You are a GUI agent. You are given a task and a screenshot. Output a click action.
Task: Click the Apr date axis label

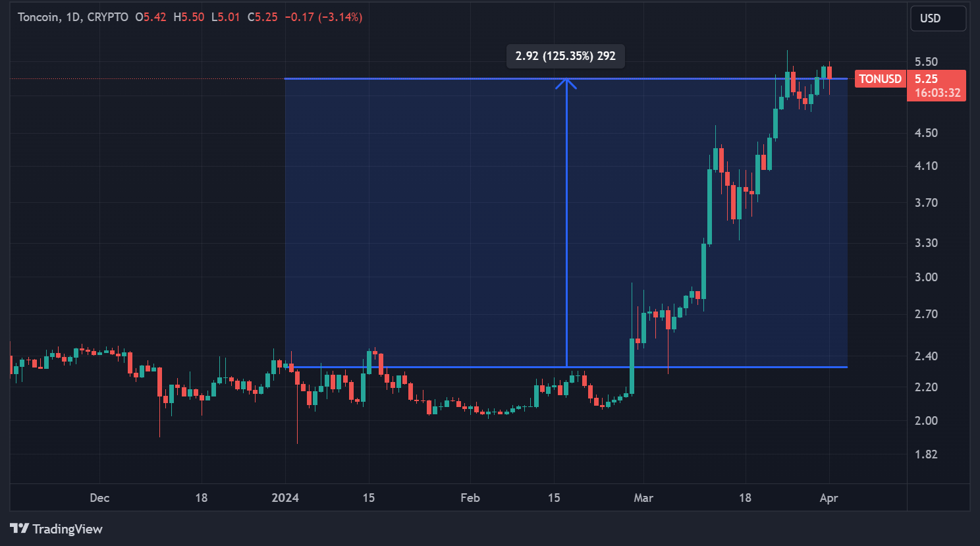829,498
